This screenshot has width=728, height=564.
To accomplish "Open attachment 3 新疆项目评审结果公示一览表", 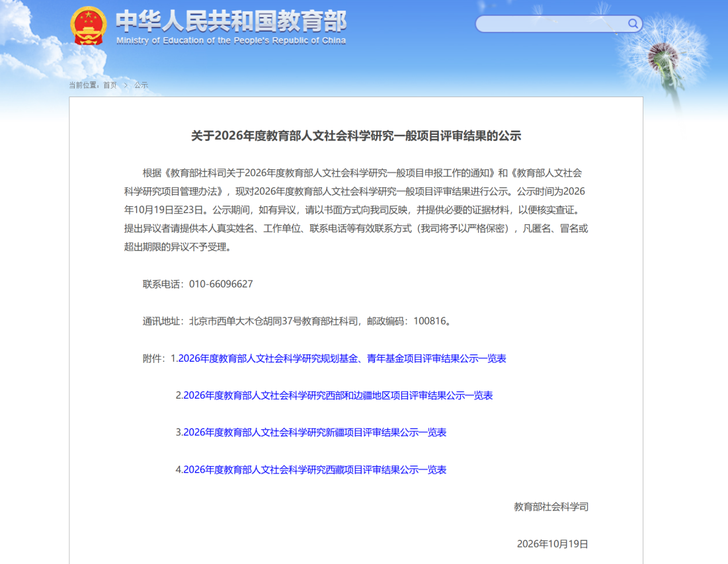I will point(315,432).
